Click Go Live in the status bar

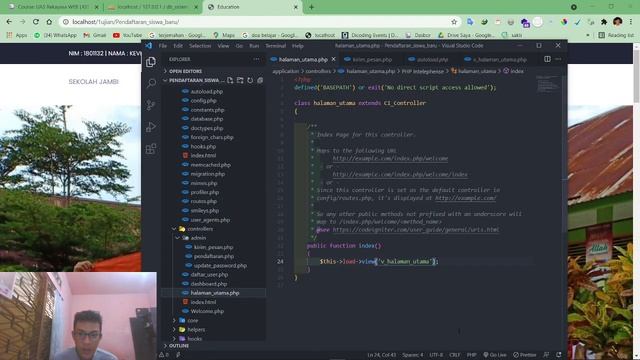[495, 355]
